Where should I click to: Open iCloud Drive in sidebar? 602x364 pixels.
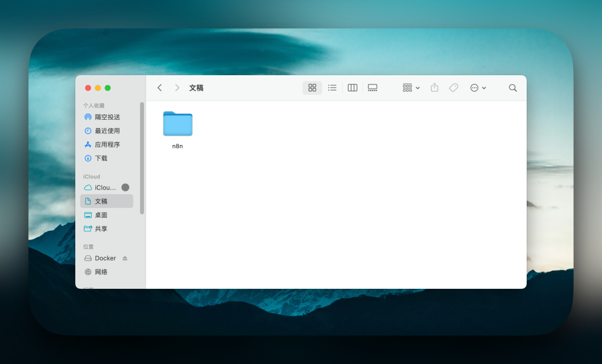point(107,187)
